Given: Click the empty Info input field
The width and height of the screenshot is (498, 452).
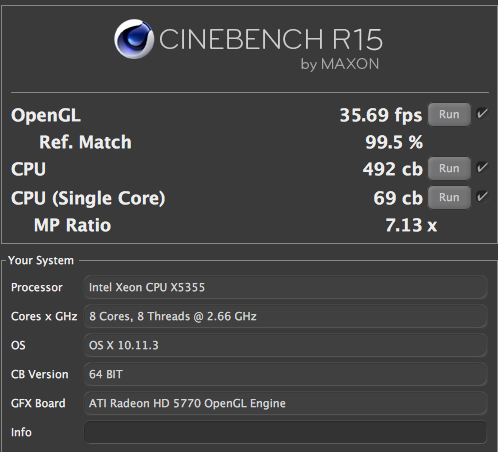Looking at the screenshot, I should click(x=285, y=432).
